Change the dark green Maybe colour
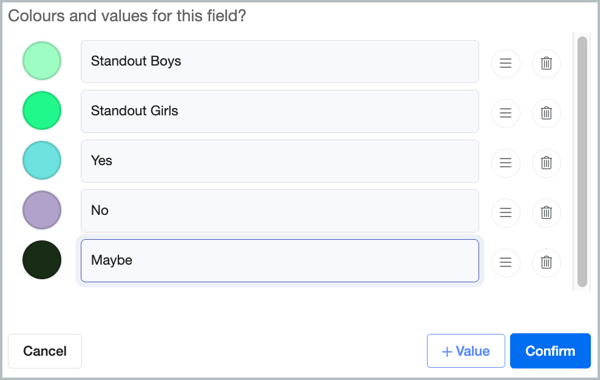This screenshot has height=380, width=600. (x=42, y=260)
